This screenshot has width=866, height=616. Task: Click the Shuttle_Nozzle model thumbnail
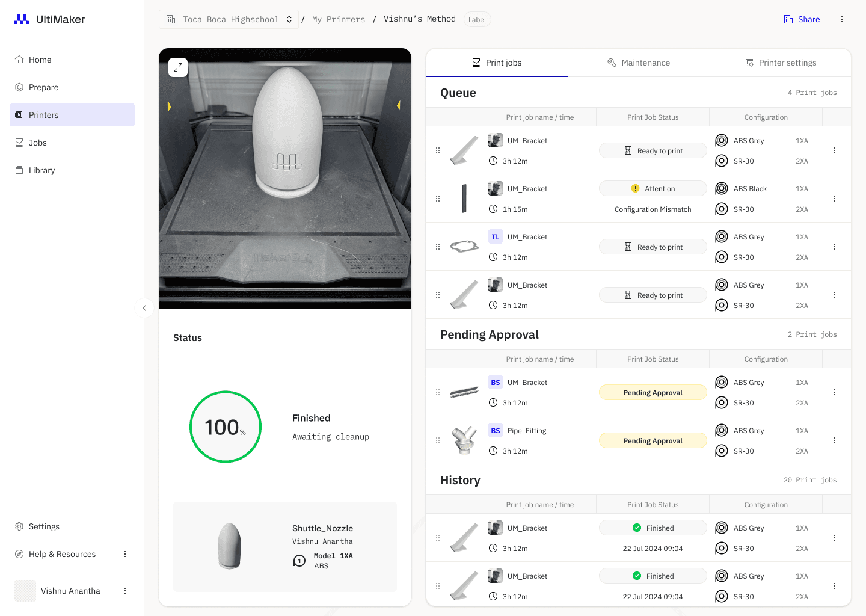coord(229,546)
